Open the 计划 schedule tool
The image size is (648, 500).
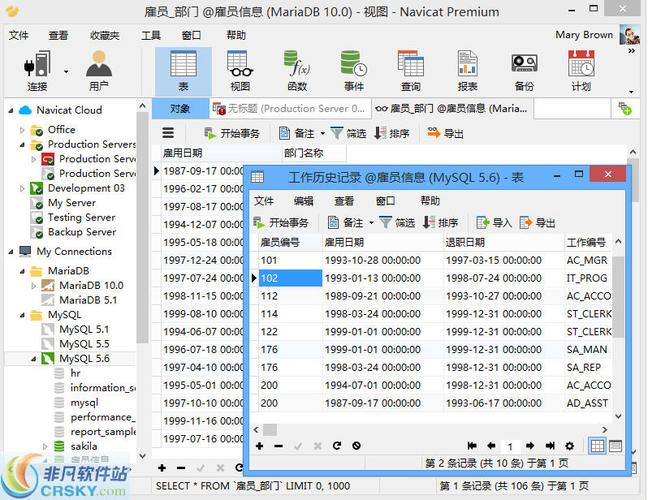pyautogui.click(x=581, y=71)
